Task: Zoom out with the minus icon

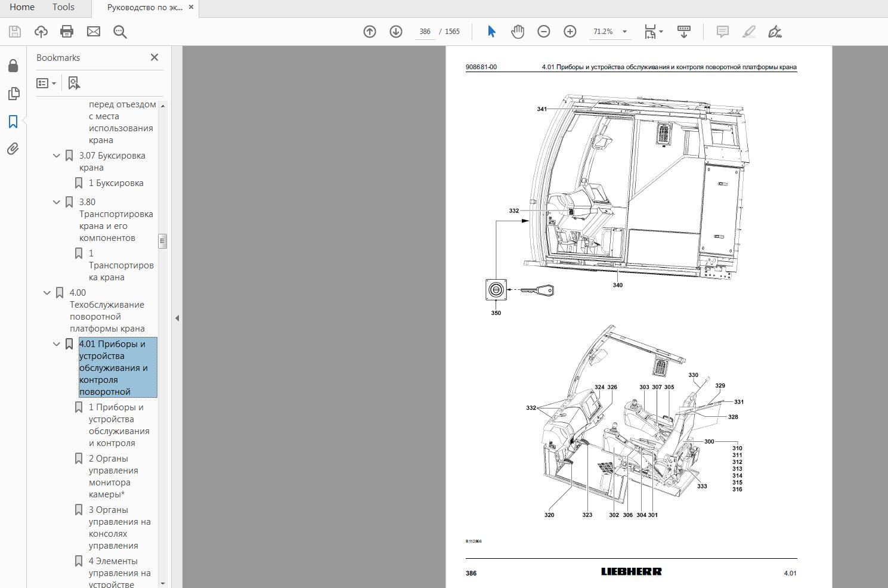Action: tap(544, 32)
